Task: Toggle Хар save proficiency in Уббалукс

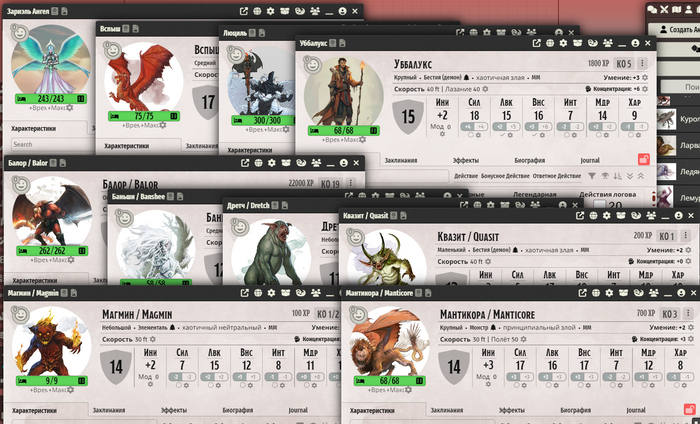Action: click(x=631, y=135)
